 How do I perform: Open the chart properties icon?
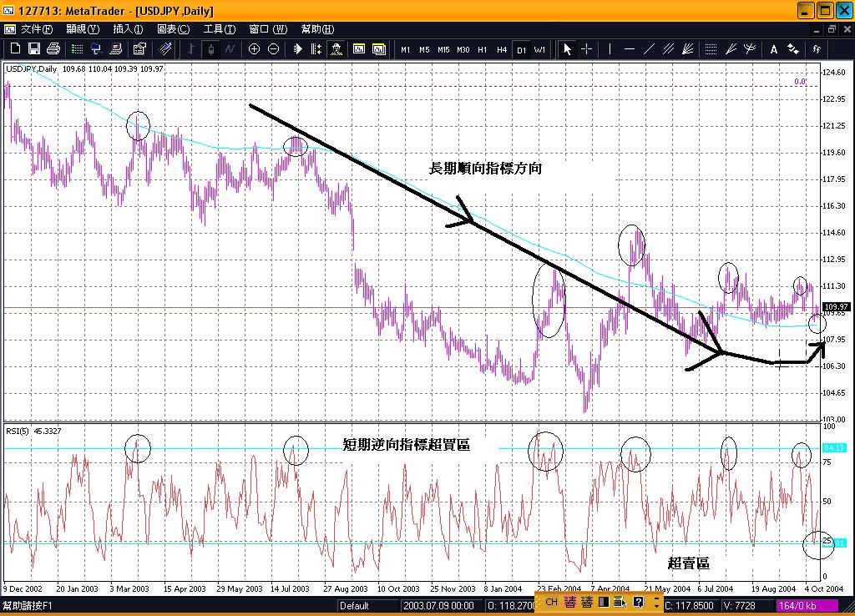tap(139, 49)
